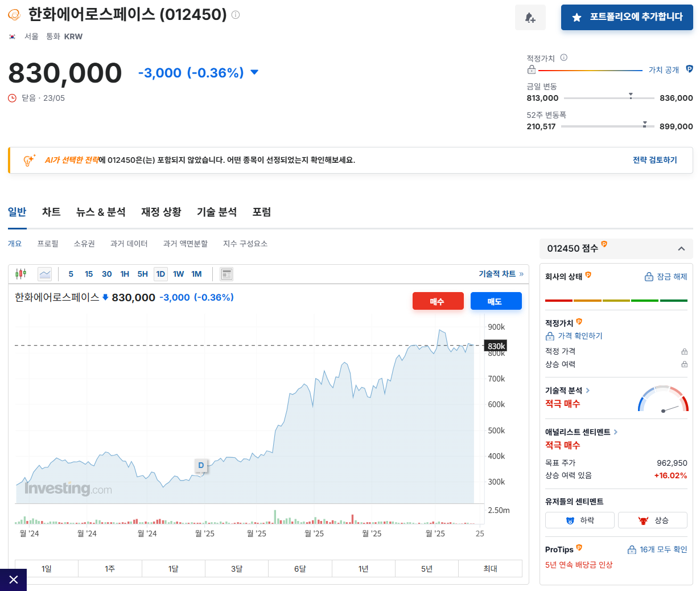Open 기술적 분석 chevron link
This screenshot has height=591, width=700.
point(588,391)
